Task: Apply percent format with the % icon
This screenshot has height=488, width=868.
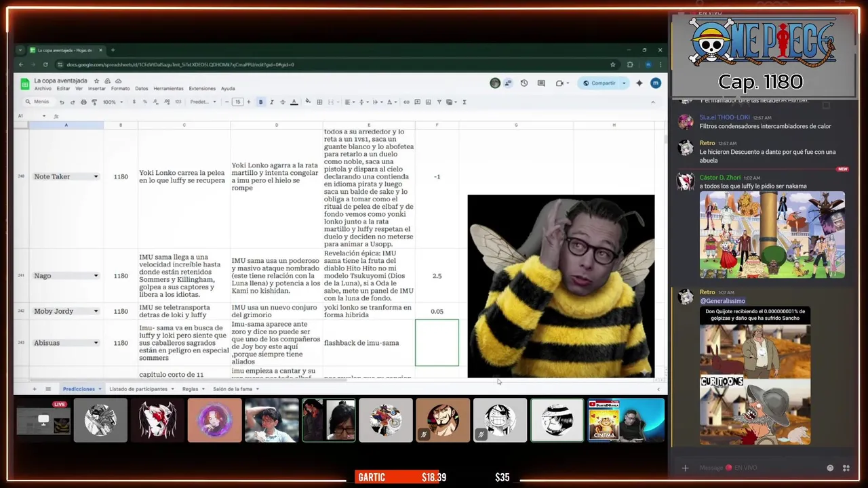Action: click(145, 102)
